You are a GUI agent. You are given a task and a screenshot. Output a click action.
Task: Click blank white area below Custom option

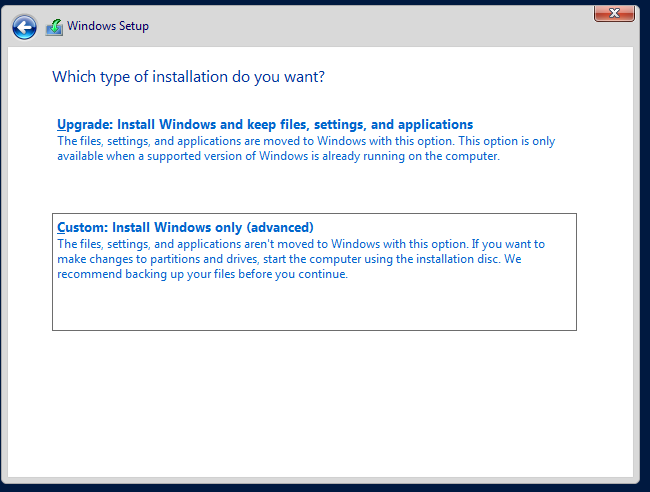320,400
